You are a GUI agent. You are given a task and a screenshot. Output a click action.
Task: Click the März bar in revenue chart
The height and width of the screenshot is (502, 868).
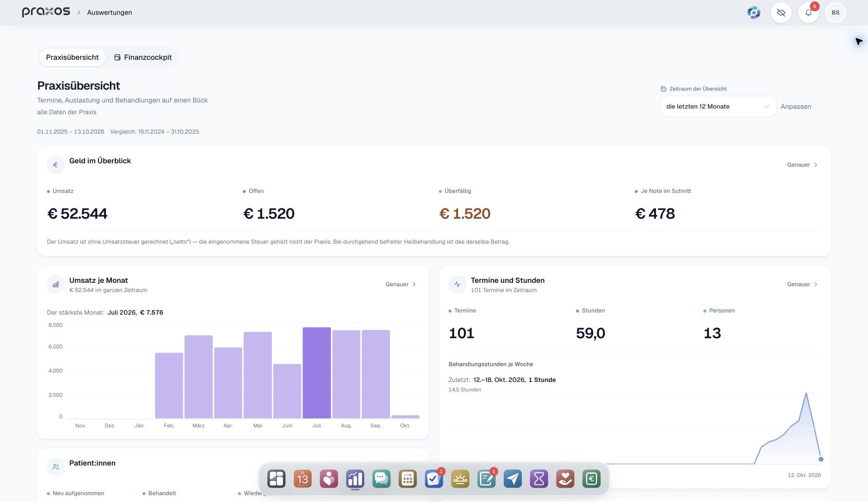pos(198,377)
